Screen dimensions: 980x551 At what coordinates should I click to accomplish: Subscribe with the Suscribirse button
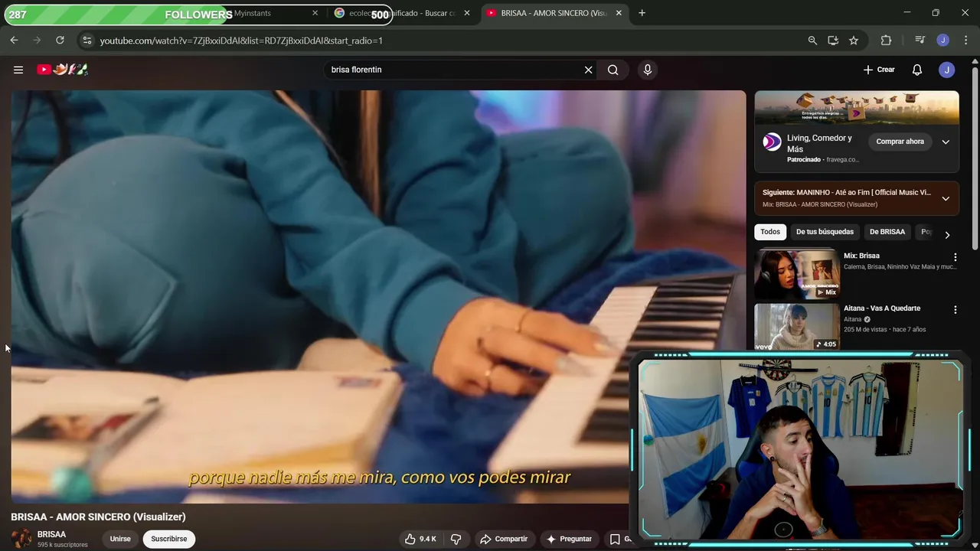169,539
